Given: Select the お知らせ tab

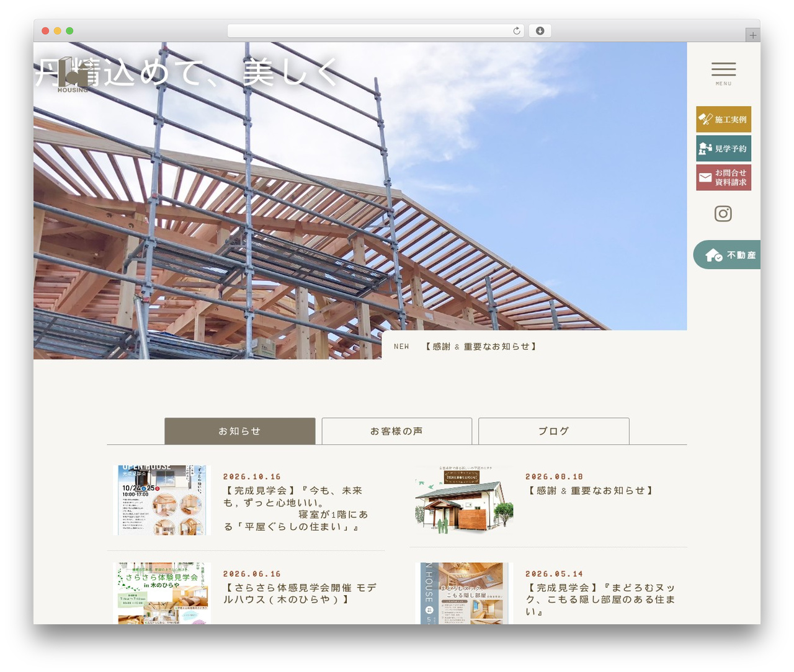Looking at the screenshot, I should coord(239,431).
